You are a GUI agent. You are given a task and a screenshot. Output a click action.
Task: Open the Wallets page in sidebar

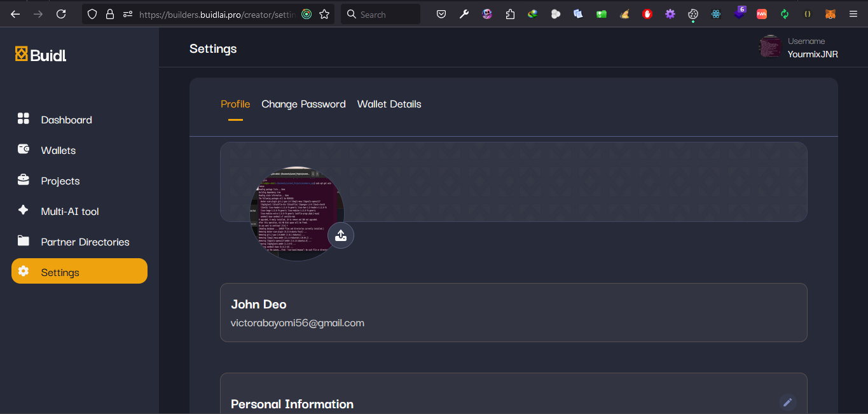[58, 150]
